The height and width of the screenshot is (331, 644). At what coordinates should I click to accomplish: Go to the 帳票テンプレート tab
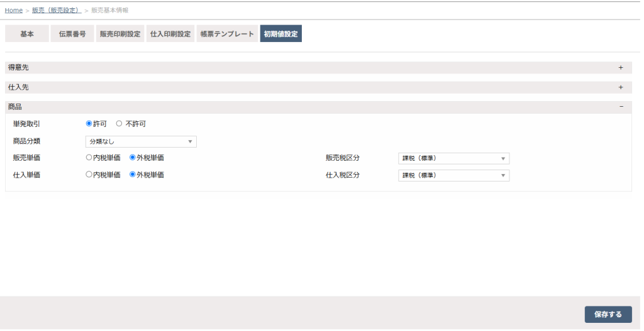tap(227, 34)
